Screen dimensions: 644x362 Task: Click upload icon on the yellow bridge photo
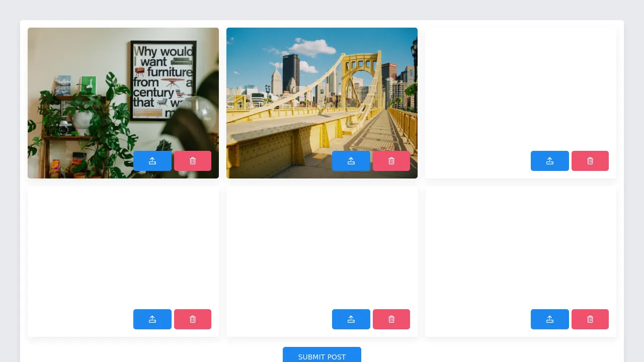351,161
